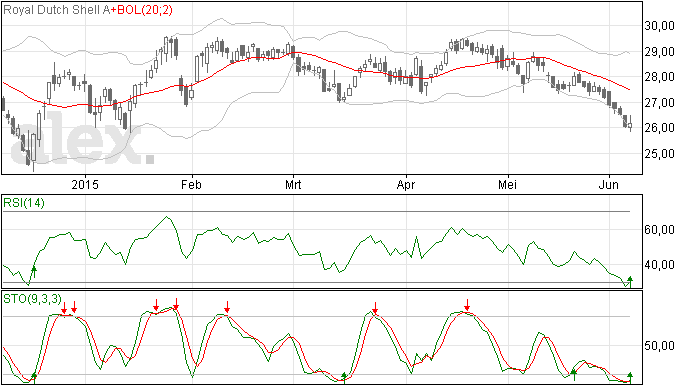The width and height of the screenshot is (690, 387).
Task: Click the Mei month label on axis
Action: coord(507,184)
